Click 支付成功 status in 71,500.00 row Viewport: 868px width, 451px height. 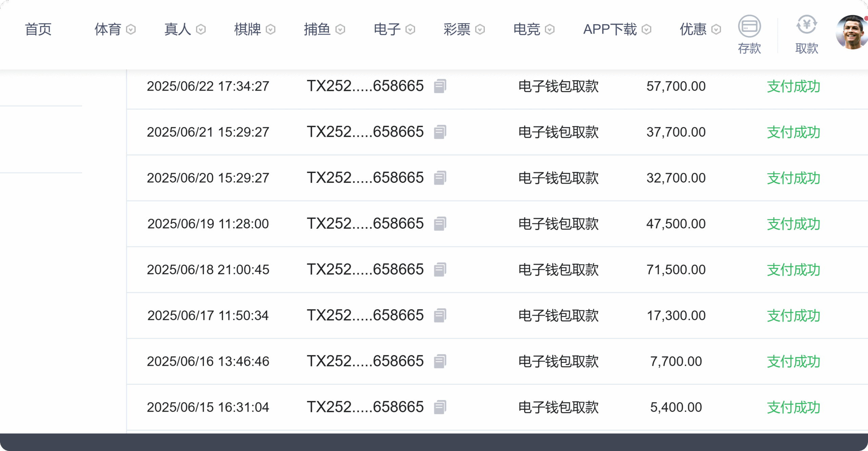pyautogui.click(x=793, y=269)
